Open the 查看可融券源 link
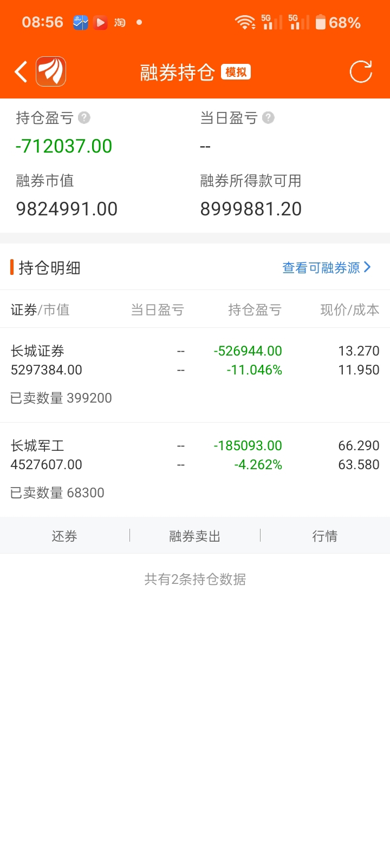 tap(321, 267)
